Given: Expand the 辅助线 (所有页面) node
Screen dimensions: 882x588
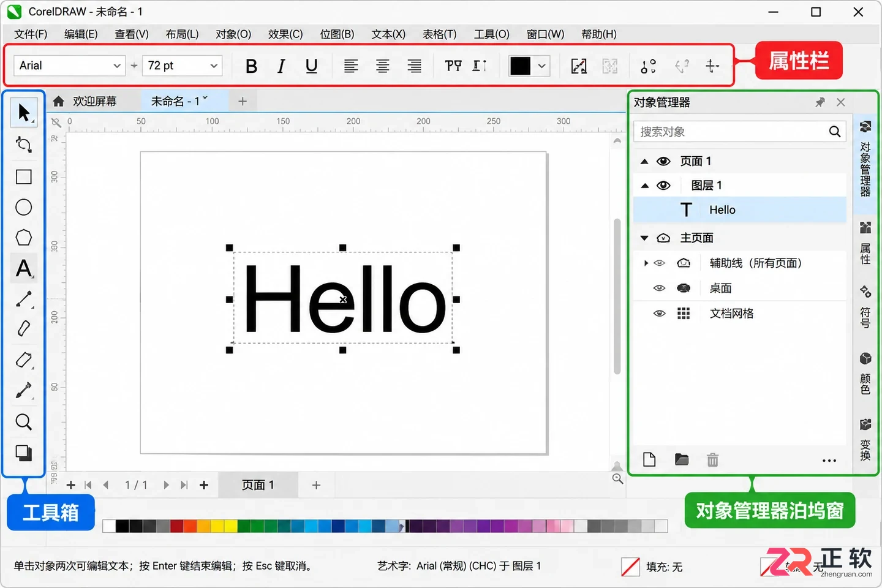Looking at the screenshot, I should (x=646, y=263).
